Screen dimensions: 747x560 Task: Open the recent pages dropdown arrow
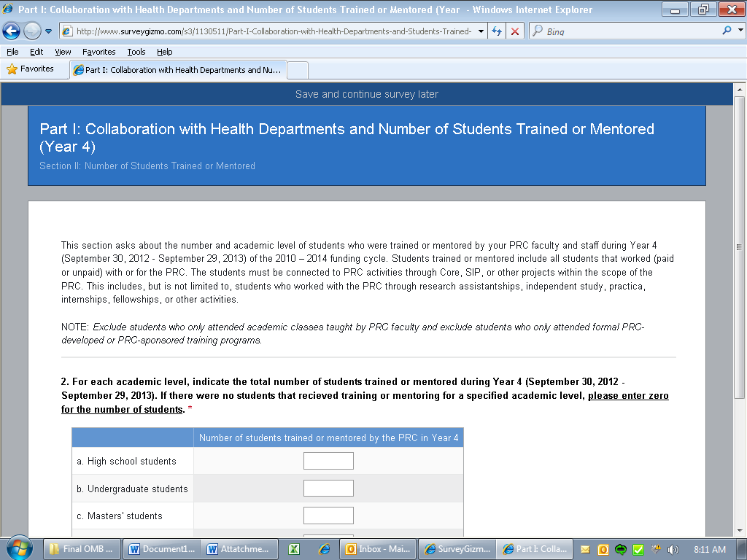[x=49, y=31]
